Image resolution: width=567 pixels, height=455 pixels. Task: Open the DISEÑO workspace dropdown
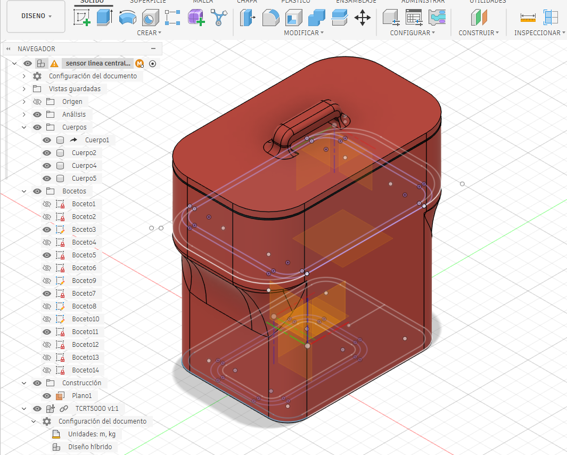tap(36, 16)
